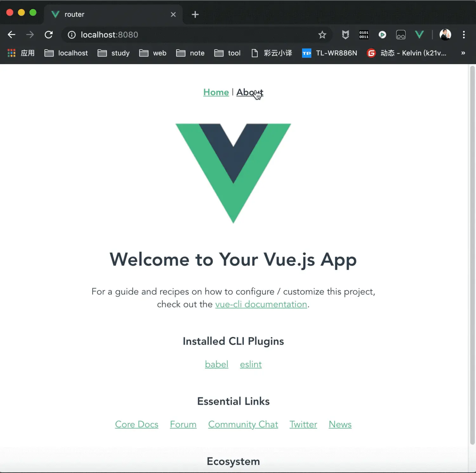Viewport: 476px width, 473px height.
Task: Open the Chrome profile avatar
Action: (445, 35)
